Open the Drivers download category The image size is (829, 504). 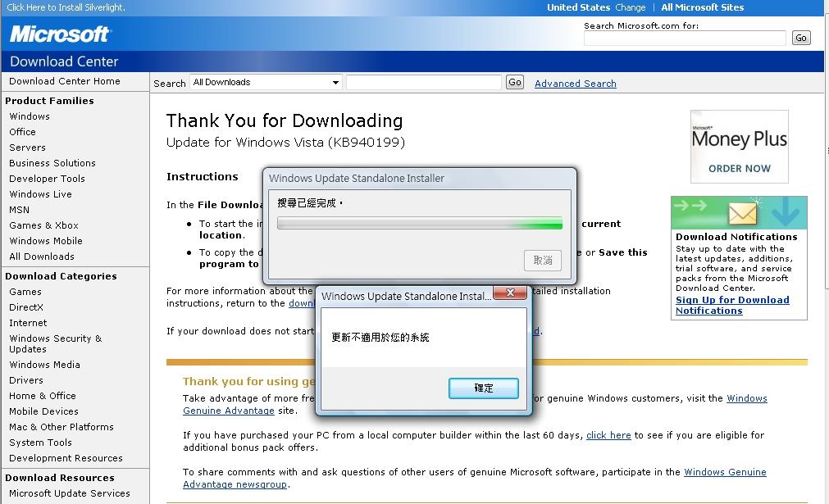(26, 380)
